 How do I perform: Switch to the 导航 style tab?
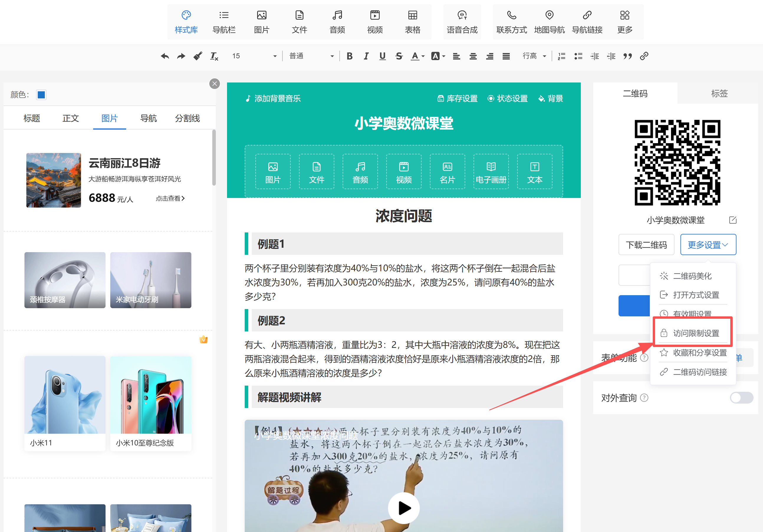[148, 118]
